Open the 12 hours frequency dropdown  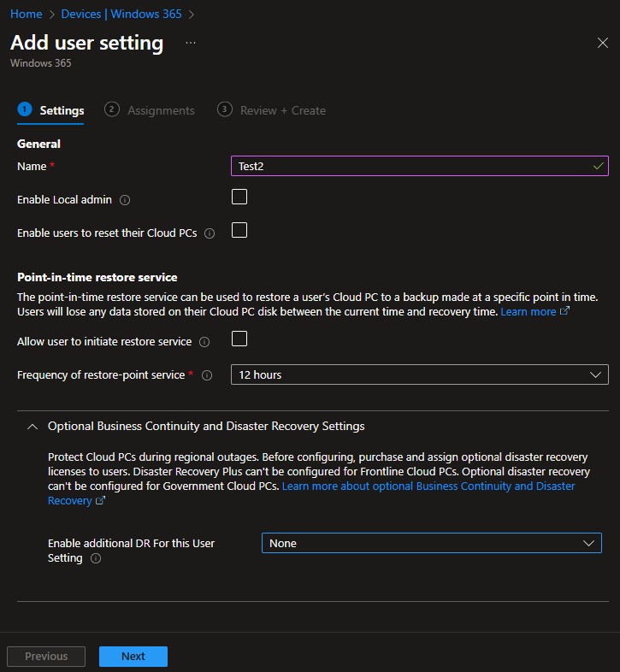click(x=419, y=374)
